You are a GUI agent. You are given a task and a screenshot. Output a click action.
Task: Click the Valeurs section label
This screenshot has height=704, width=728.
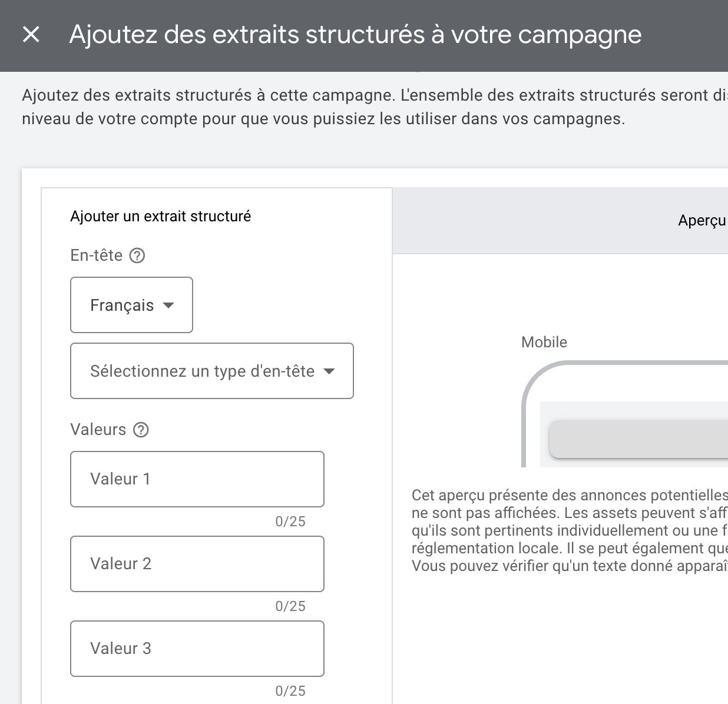coord(98,430)
